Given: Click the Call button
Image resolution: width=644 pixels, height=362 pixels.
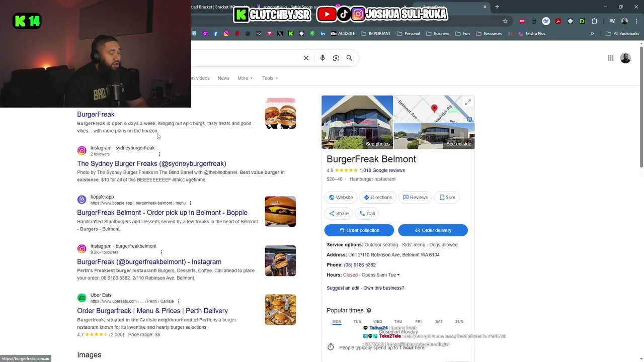Looking at the screenshot, I should pos(367,214).
